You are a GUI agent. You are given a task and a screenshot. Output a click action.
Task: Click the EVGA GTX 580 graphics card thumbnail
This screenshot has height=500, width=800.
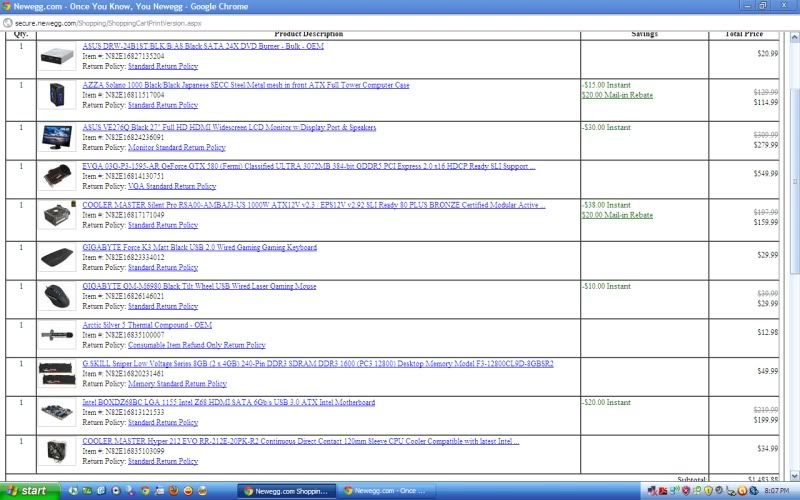coord(57,176)
